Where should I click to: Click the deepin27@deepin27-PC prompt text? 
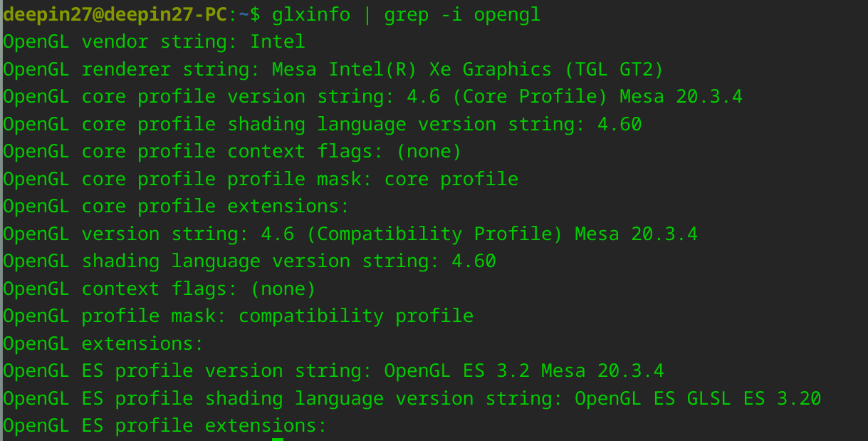click(115, 14)
